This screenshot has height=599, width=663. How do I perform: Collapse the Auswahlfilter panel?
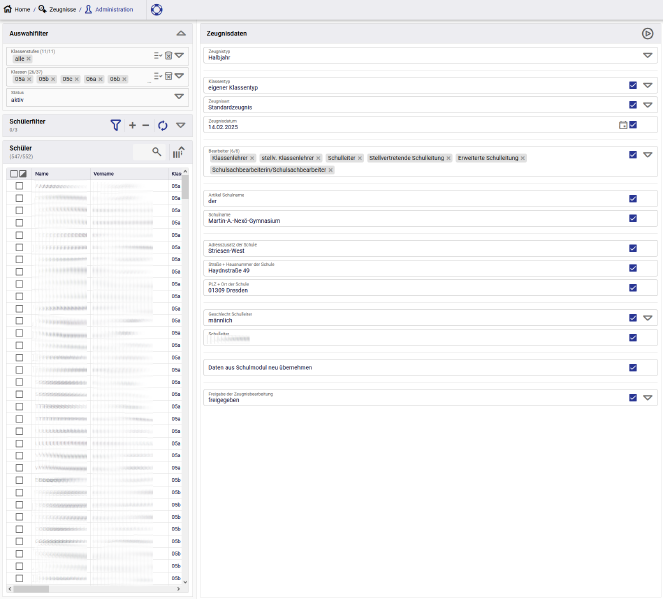[x=179, y=33]
